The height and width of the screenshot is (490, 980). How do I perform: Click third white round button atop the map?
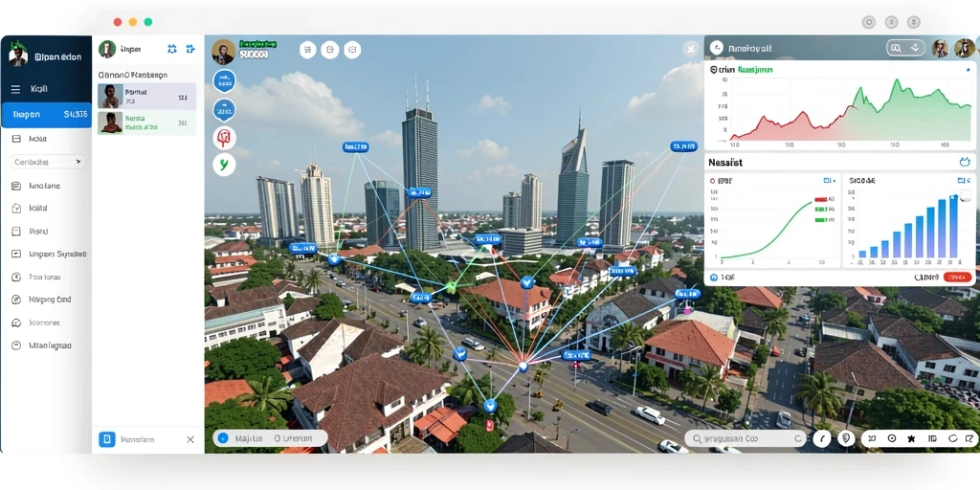point(352,50)
